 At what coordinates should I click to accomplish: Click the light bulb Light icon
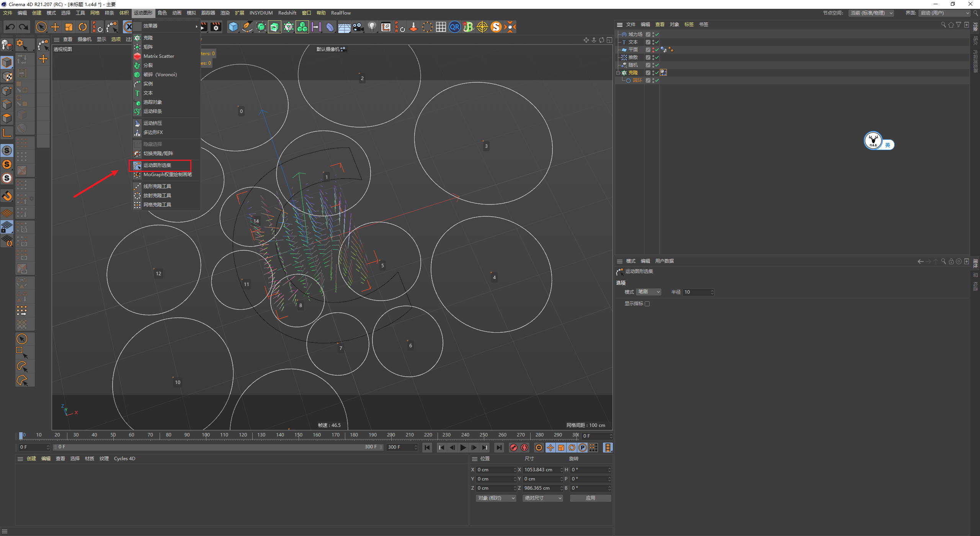(x=372, y=27)
